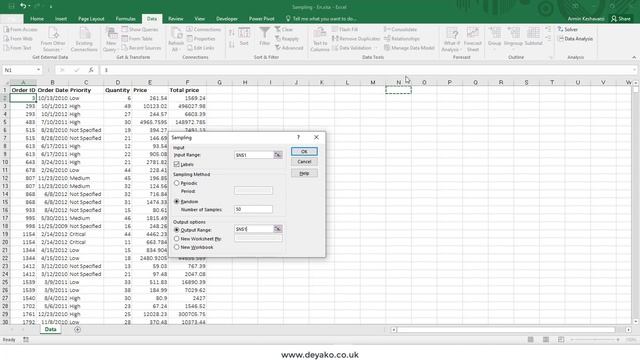
Task: Open From Access data import
Action: pos(20,29)
